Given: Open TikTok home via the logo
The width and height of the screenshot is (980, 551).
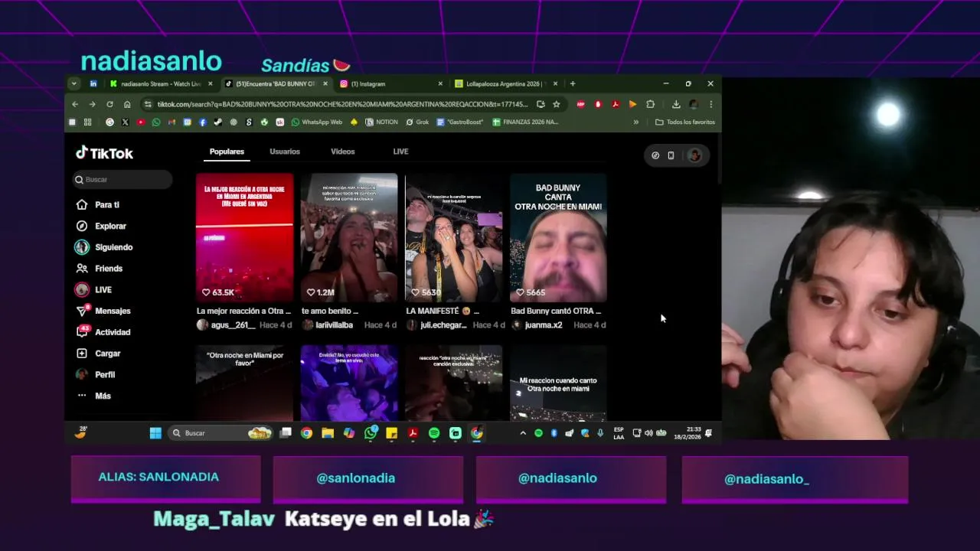Looking at the screenshot, I should click(104, 153).
